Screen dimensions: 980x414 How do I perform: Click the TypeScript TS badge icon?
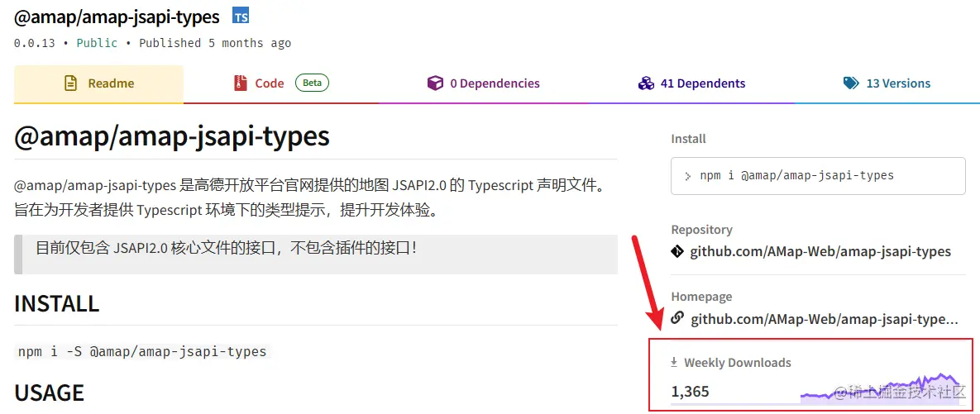point(241,17)
